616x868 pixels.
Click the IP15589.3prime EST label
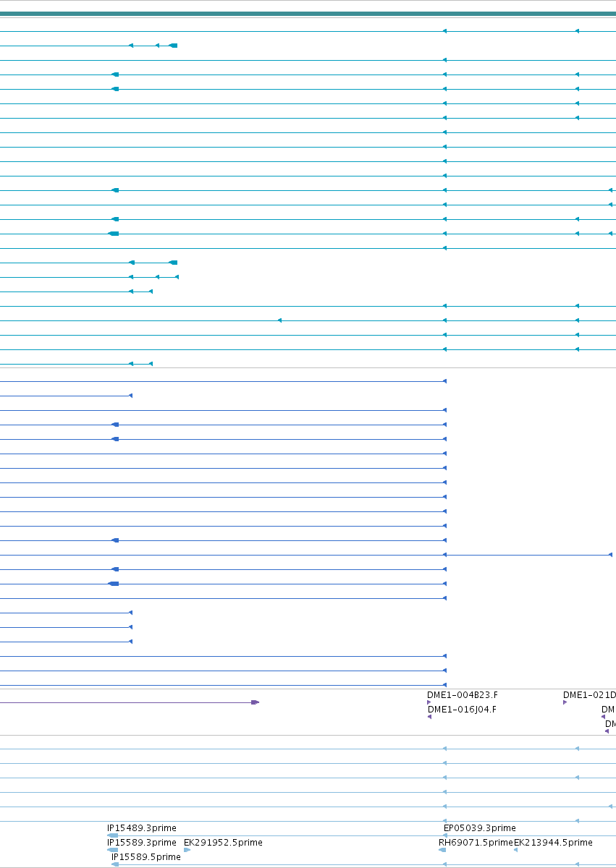click(x=142, y=843)
